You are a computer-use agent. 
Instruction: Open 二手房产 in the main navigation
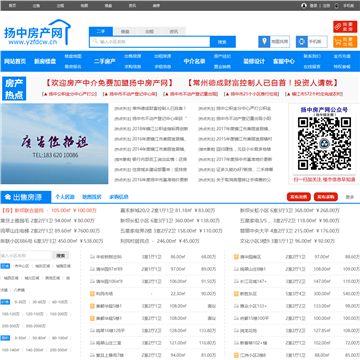click(105, 61)
